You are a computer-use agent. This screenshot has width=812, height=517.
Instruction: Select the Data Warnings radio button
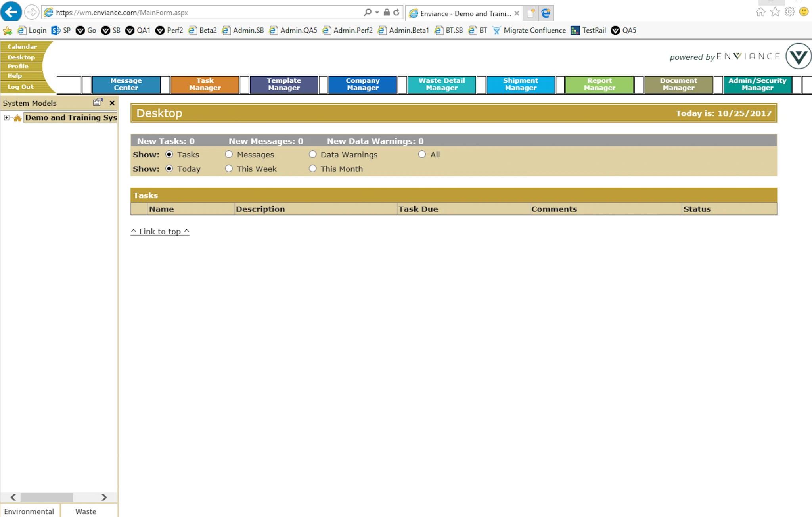point(313,154)
